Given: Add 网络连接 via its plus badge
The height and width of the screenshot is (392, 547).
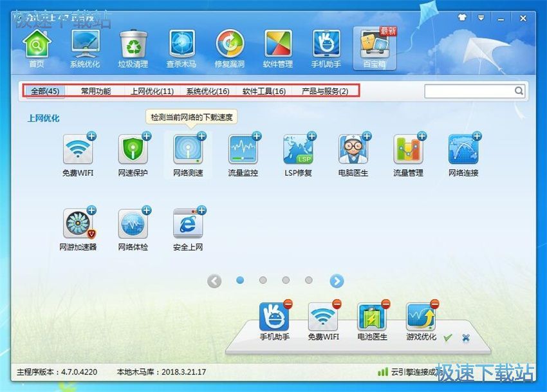Looking at the screenshot, I should click(x=477, y=136).
